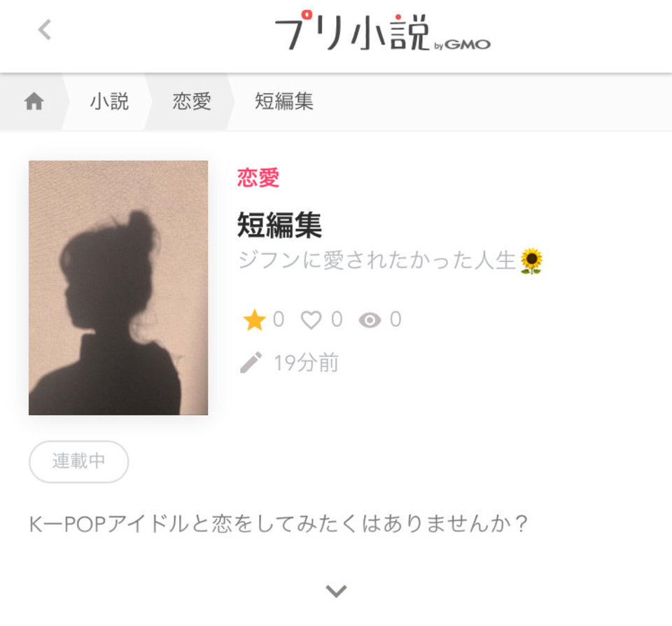The image size is (672, 626).
Task: Select the 短編集 breadcrumb item
Action: pos(283,102)
